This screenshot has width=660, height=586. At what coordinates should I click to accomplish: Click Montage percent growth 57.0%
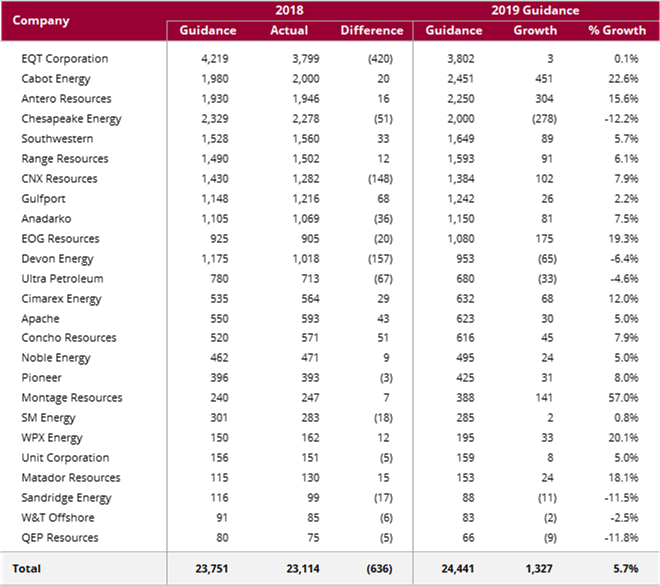click(623, 398)
